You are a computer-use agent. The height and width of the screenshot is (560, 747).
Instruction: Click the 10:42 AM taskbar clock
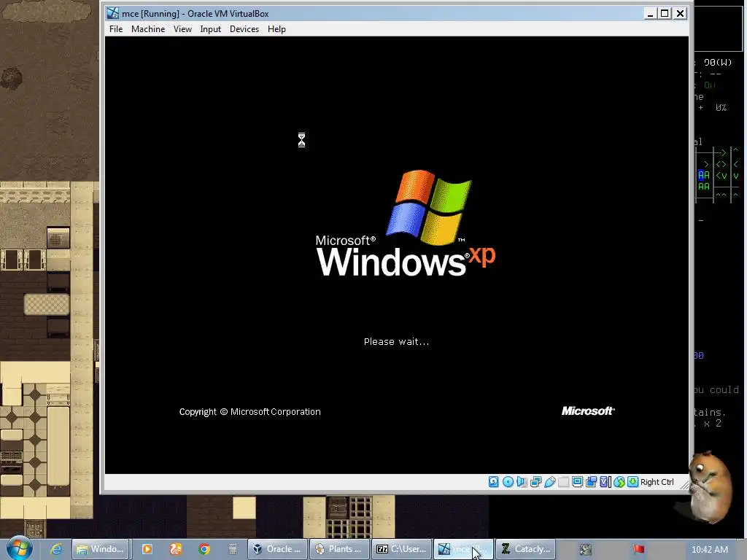pos(709,550)
